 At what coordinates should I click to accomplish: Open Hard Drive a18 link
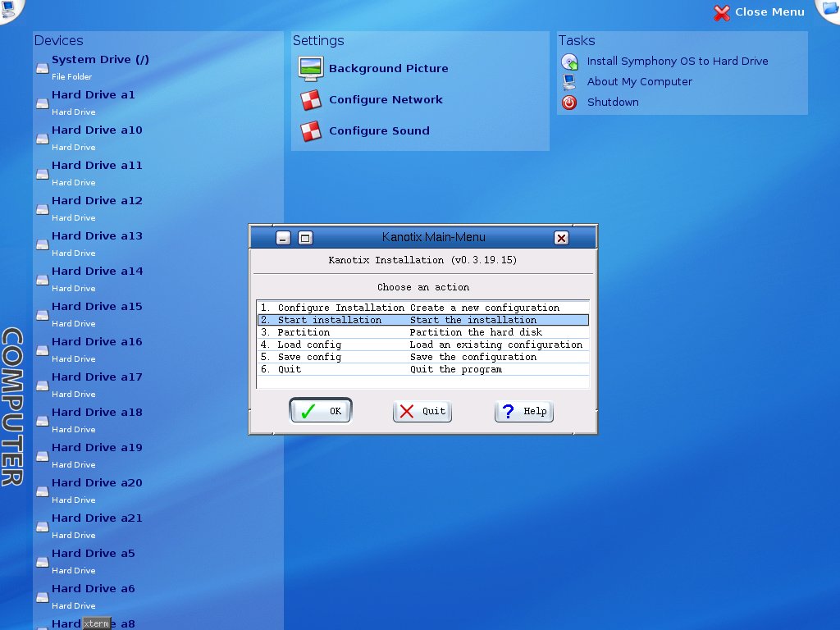pos(97,413)
